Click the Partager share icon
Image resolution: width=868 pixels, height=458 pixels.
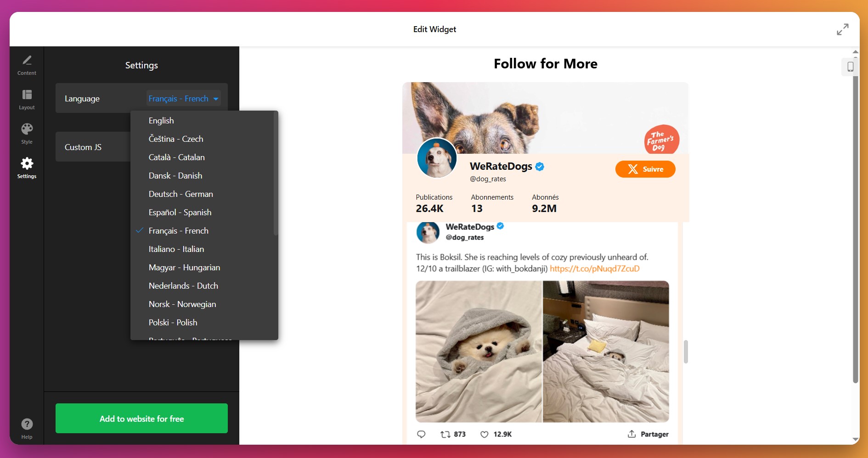(631, 434)
